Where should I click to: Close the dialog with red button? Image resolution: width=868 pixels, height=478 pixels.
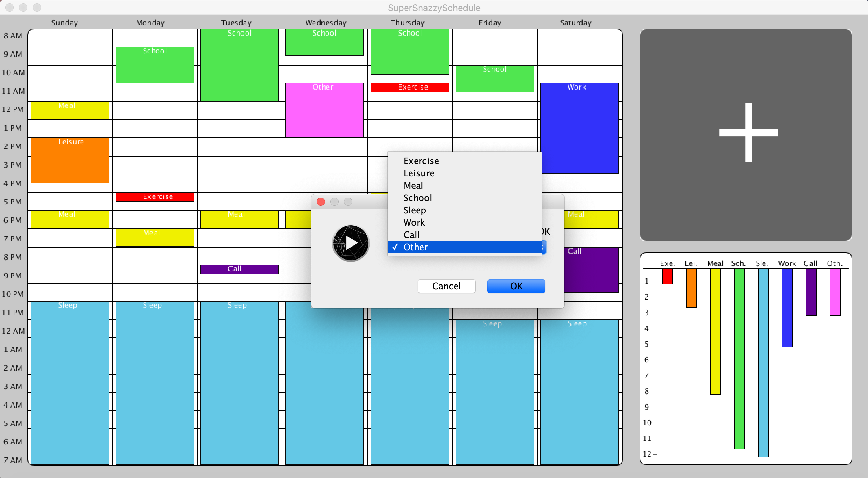pyautogui.click(x=320, y=202)
